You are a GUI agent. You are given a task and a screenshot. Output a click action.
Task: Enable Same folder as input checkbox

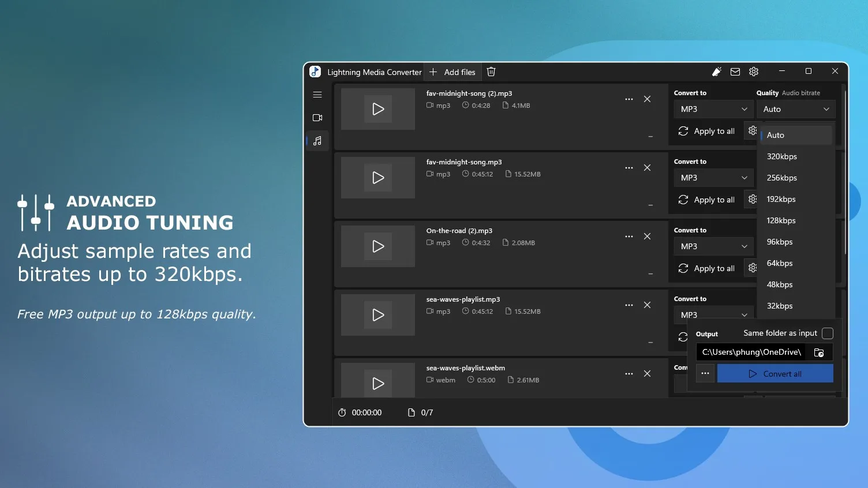click(828, 333)
